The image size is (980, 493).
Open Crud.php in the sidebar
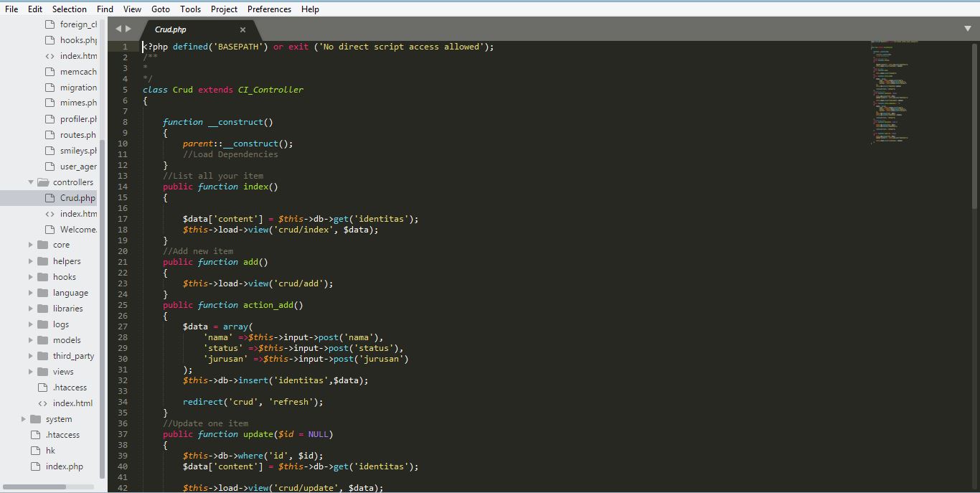pos(77,198)
